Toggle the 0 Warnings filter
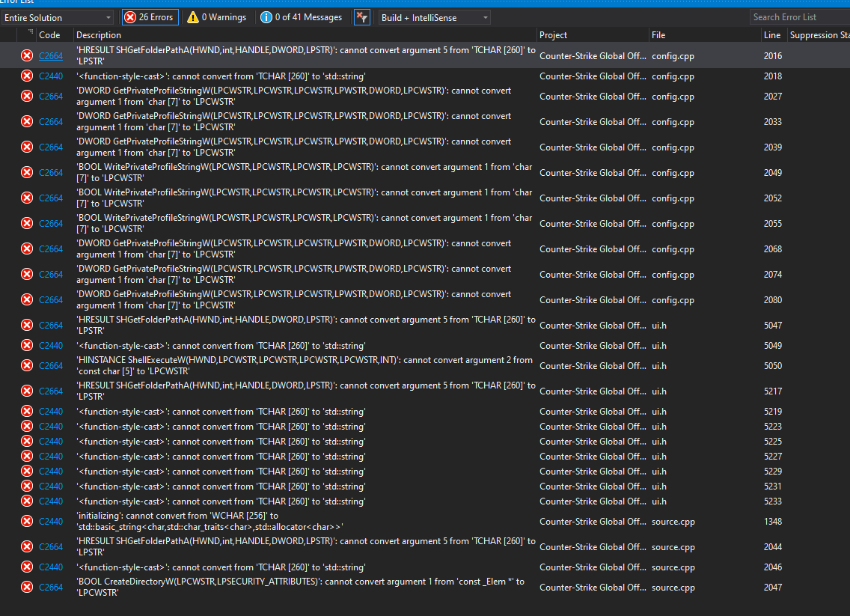This screenshot has height=616, width=850. pyautogui.click(x=216, y=16)
